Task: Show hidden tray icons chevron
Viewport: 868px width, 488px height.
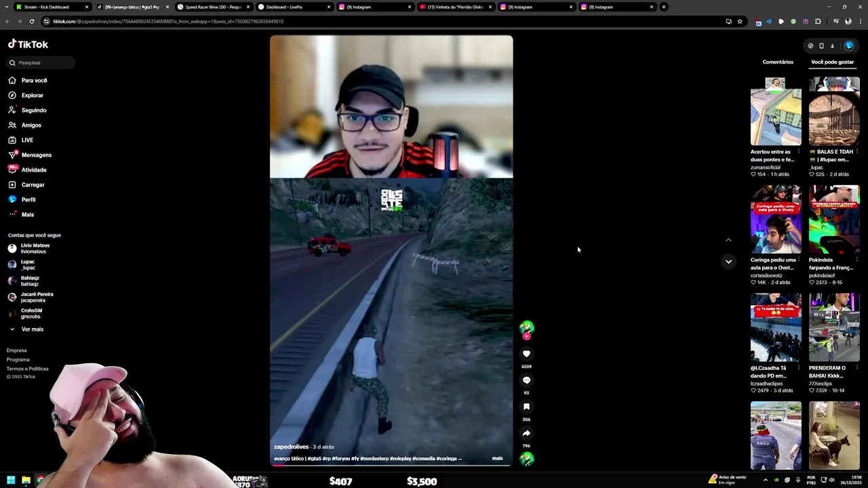Action: click(x=766, y=480)
